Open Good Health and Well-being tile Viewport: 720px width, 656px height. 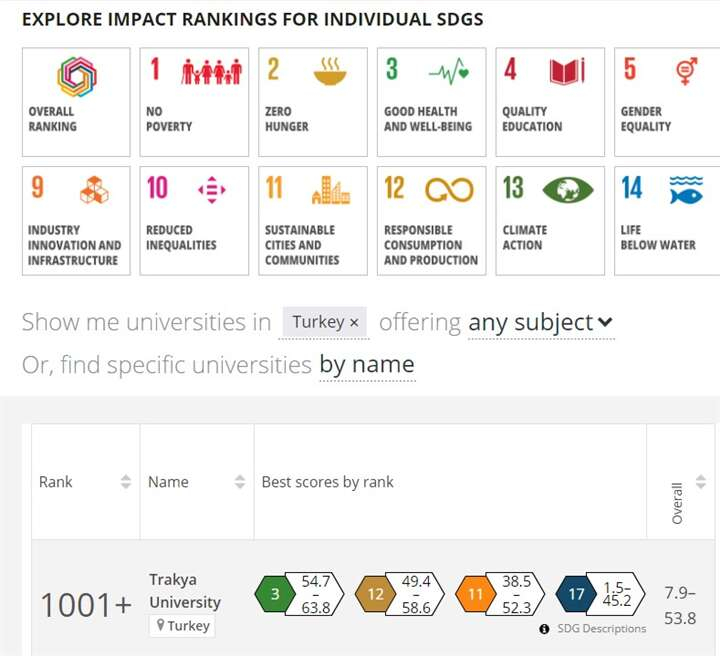[432, 102]
